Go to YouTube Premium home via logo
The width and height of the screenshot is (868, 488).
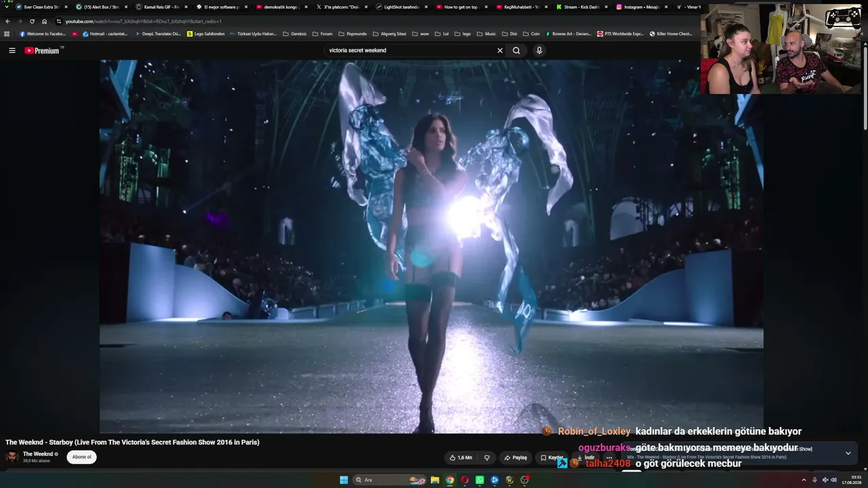[x=43, y=50]
